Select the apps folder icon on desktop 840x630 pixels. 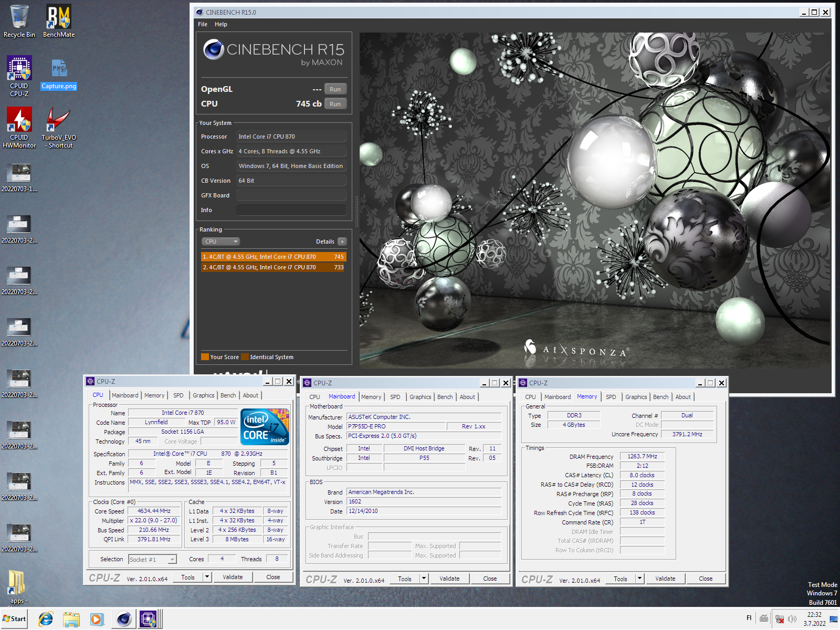(17, 587)
